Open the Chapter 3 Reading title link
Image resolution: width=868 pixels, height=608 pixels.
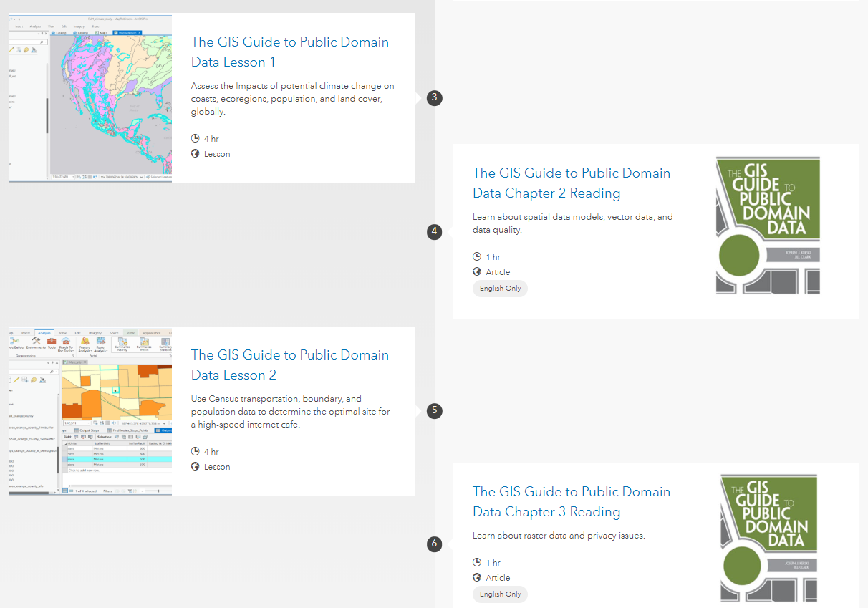click(x=572, y=501)
